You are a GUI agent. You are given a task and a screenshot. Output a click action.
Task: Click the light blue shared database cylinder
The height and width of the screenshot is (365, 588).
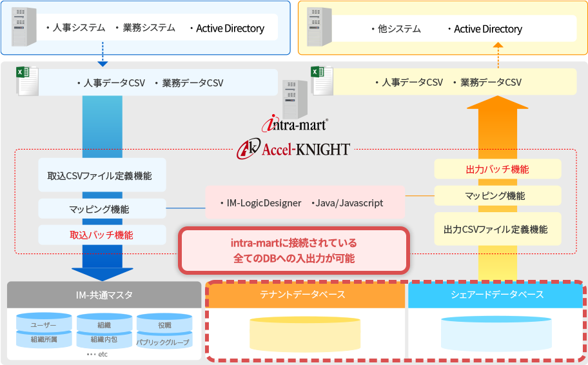click(x=496, y=333)
